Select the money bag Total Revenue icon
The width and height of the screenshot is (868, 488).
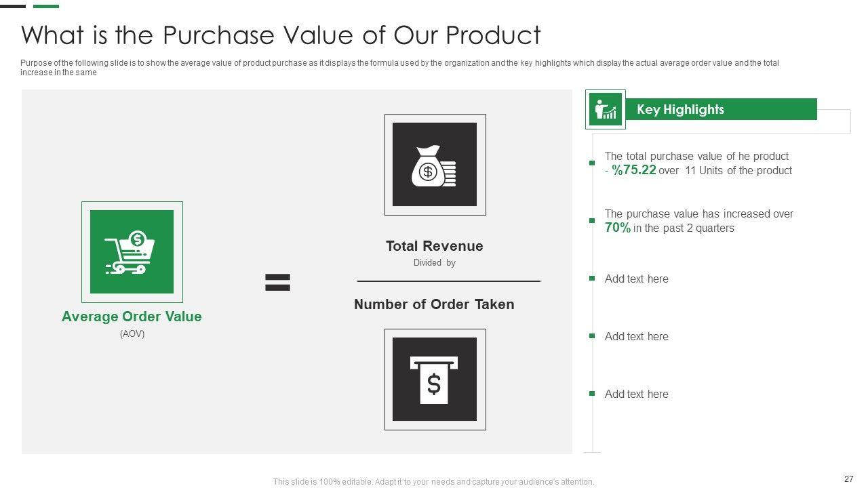pos(435,165)
